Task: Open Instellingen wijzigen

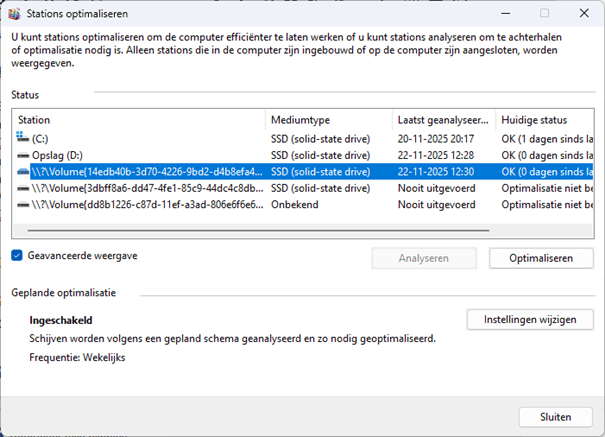Action: tap(530, 319)
